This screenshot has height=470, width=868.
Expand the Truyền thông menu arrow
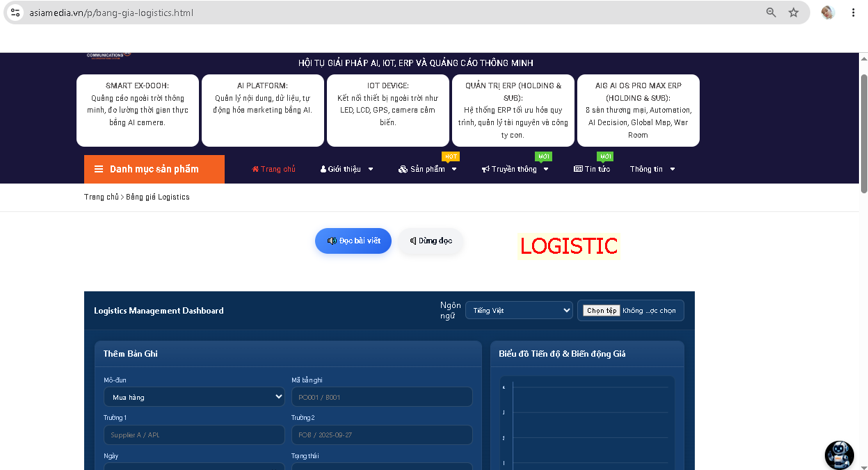click(546, 169)
